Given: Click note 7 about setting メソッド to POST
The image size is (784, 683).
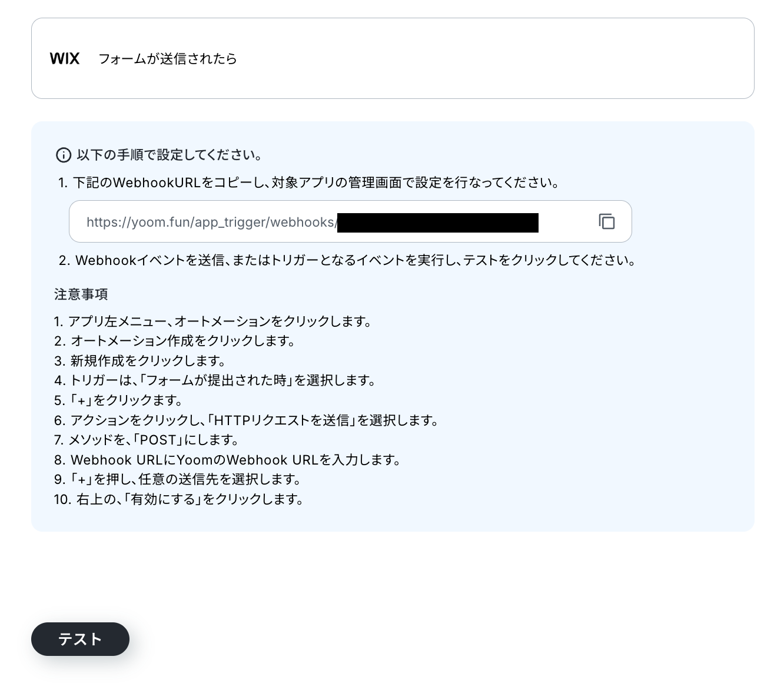Looking at the screenshot, I should 147,440.
